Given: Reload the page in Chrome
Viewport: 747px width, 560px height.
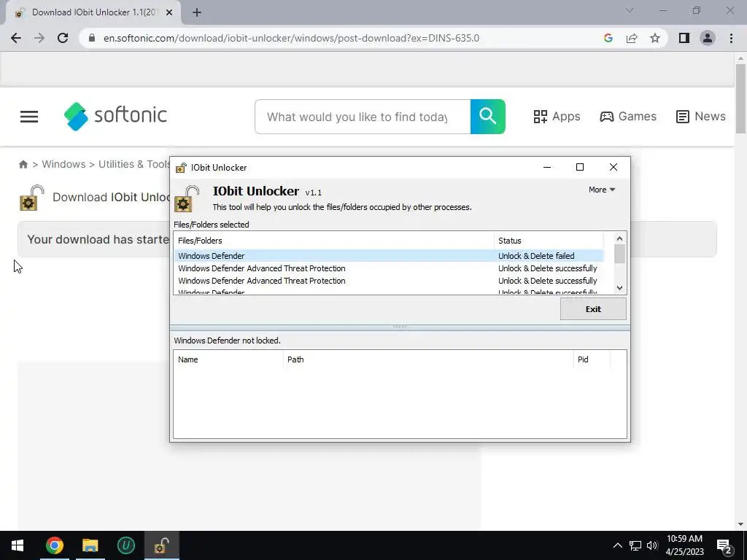Looking at the screenshot, I should pyautogui.click(x=63, y=38).
